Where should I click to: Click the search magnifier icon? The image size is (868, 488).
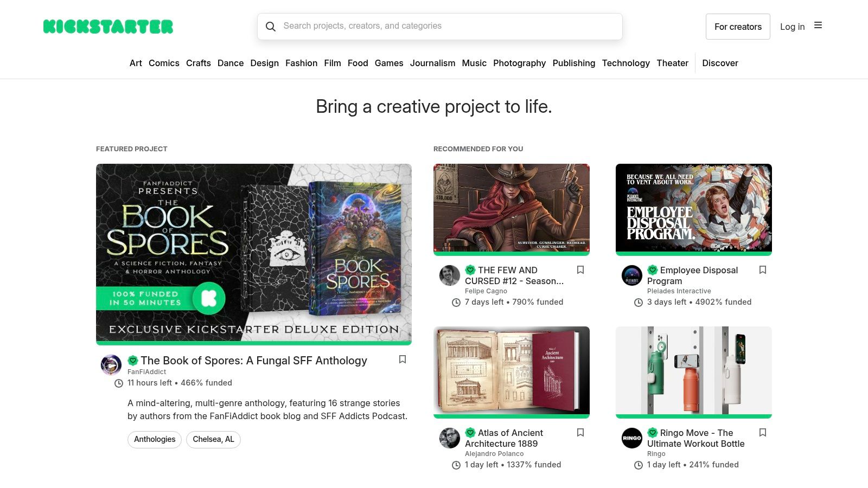[x=271, y=26]
